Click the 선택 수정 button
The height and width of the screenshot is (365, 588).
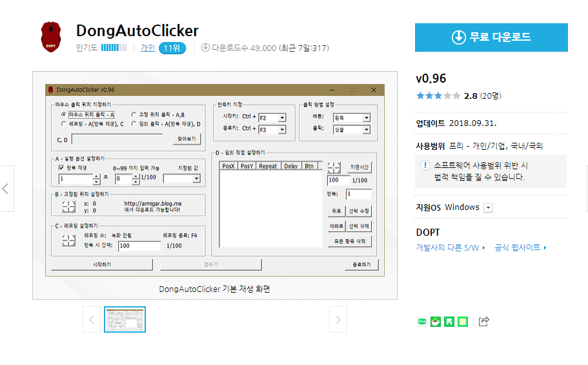pyautogui.click(x=360, y=211)
